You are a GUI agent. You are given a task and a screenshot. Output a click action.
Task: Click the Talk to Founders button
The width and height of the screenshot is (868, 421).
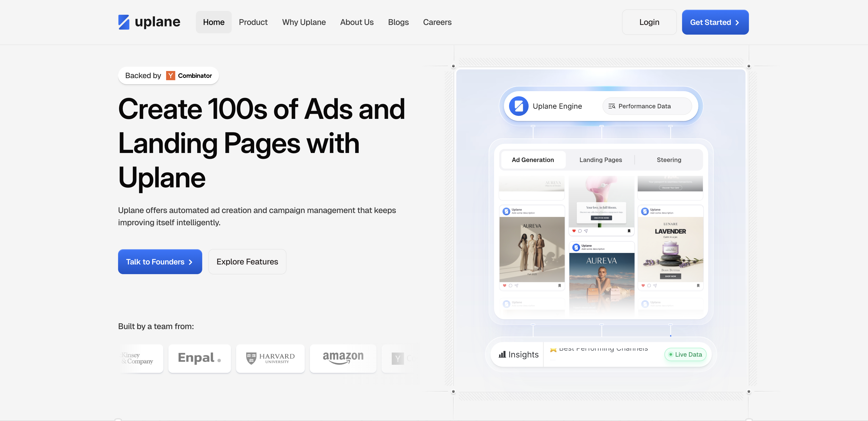(160, 262)
